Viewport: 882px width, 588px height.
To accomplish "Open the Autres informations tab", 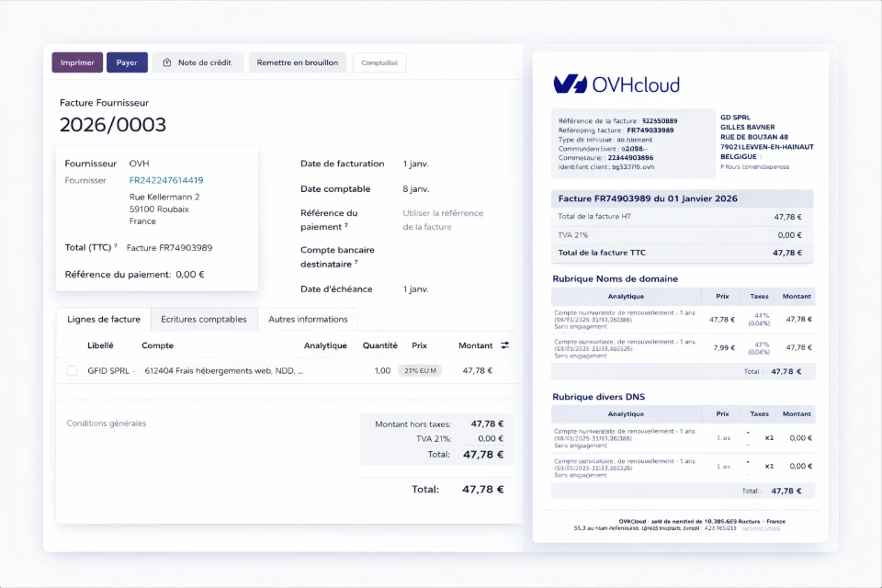I will pyautogui.click(x=308, y=320).
